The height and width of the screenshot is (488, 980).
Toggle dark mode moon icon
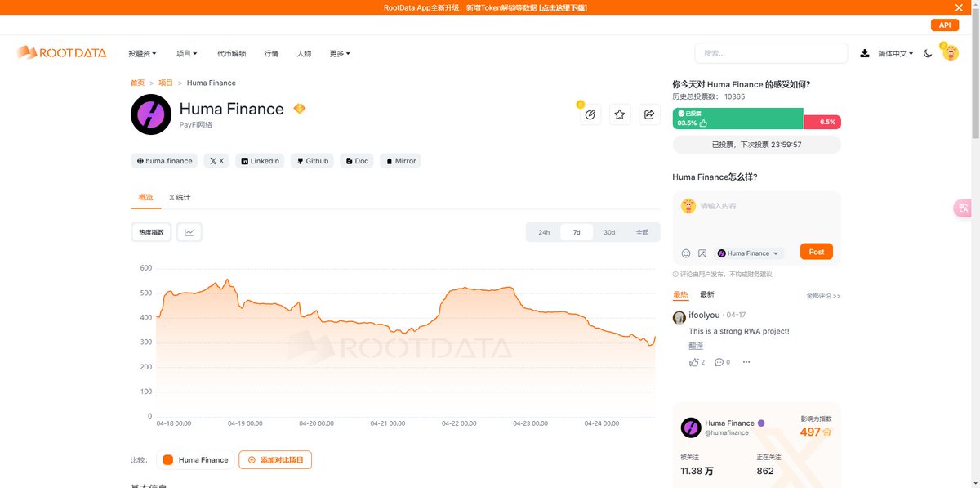tap(928, 54)
